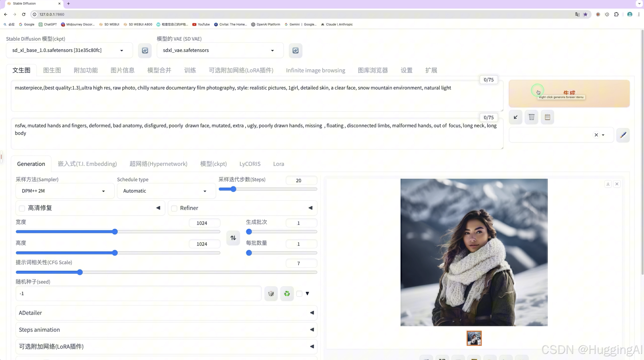The image size is (644, 360).
Task: Click the dice icon to randomize seed
Action: click(x=271, y=293)
